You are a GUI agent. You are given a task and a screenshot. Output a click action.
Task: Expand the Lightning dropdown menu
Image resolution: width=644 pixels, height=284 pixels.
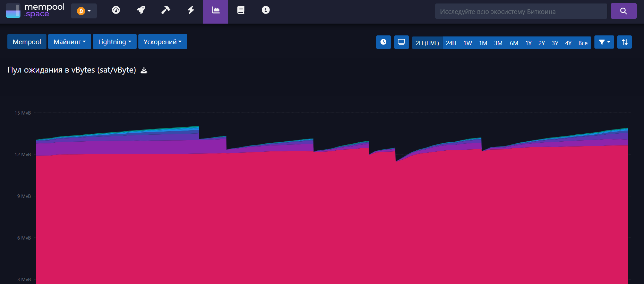tap(114, 42)
